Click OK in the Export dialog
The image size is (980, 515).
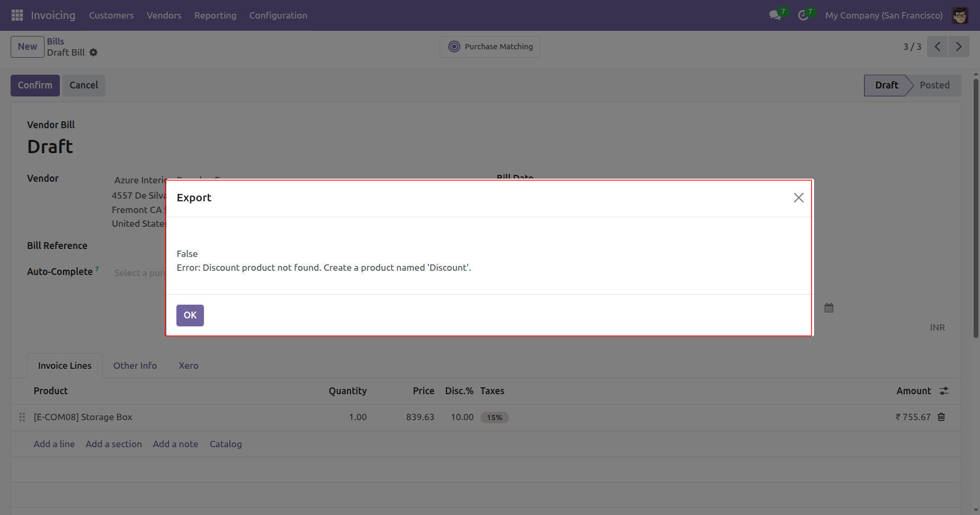[190, 315]
